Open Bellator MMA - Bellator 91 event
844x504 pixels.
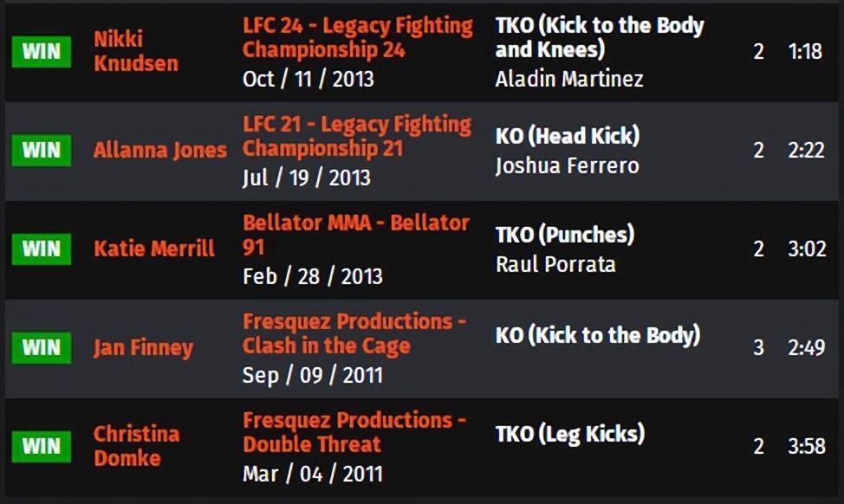point(356,235)
